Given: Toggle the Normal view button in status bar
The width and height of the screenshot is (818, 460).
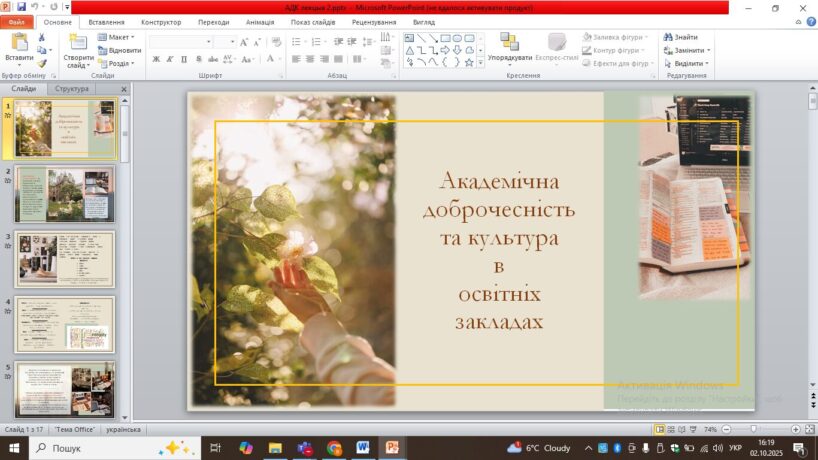Looking at the screenshot, I should pos(660,429).
